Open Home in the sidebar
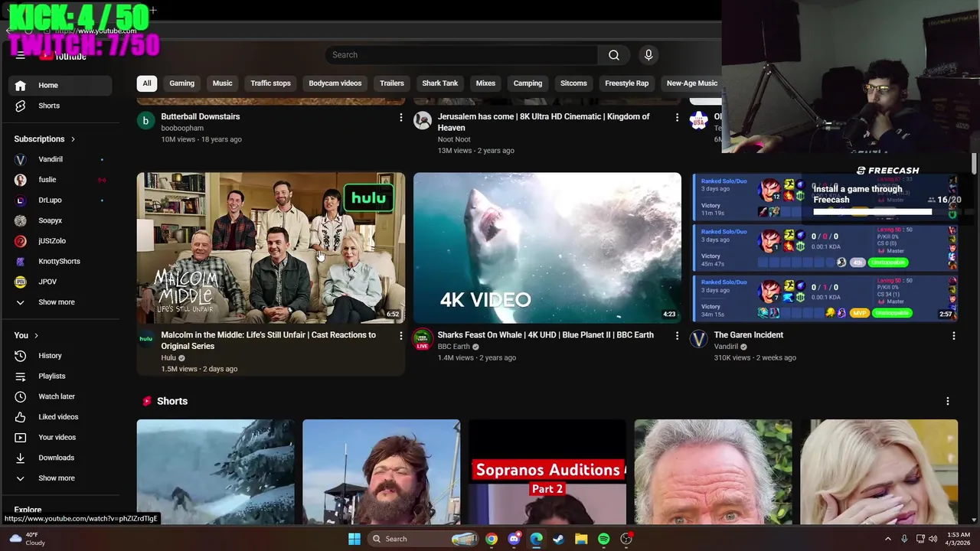980x551 pixels. click(60, 85)
